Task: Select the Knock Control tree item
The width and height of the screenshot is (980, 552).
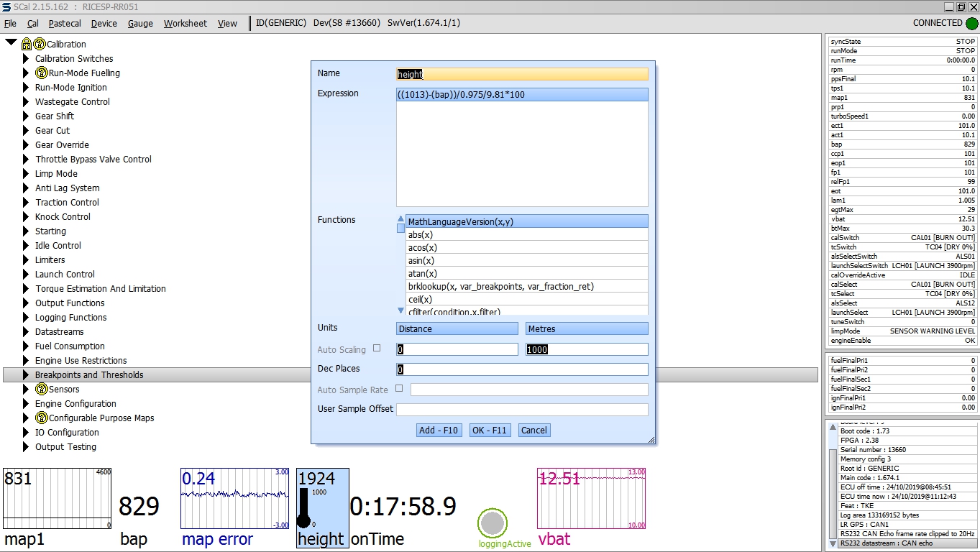Action: pos(63,216)
